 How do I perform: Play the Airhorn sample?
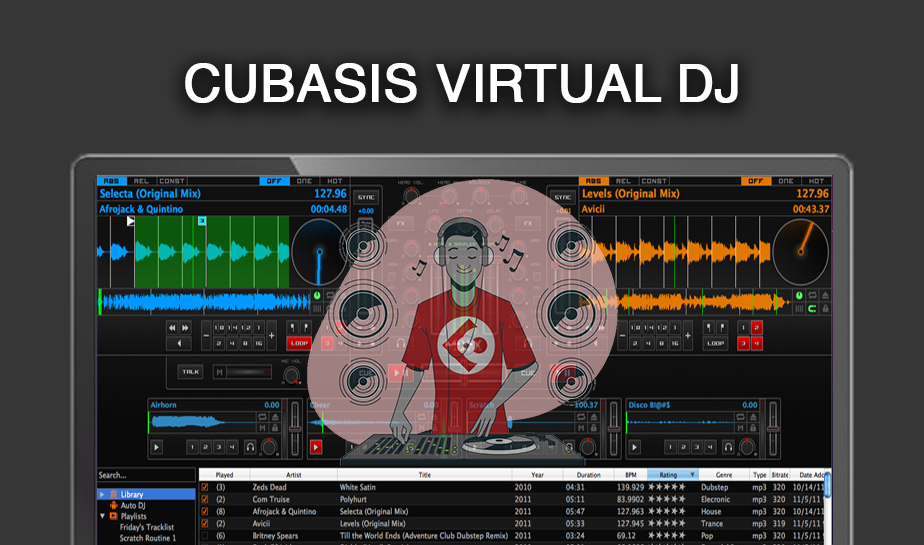pos(156,447)
